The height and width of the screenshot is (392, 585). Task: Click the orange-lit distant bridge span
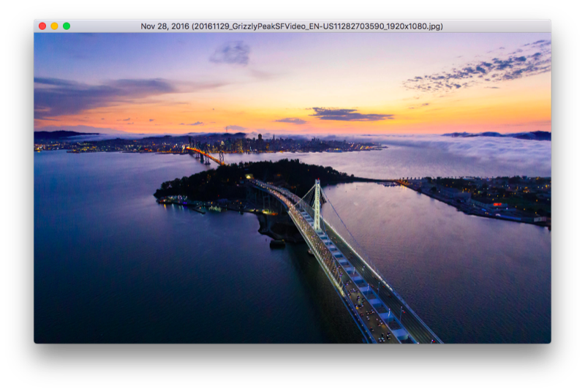click(x=205, y=154)
